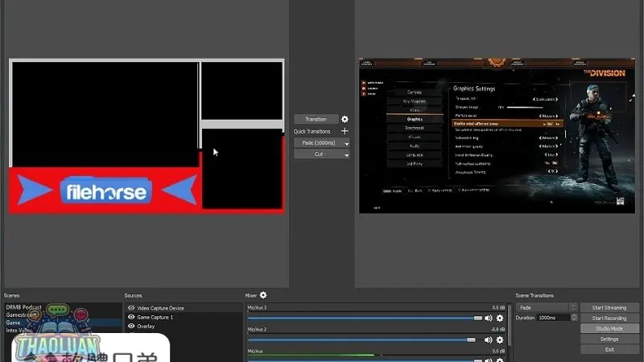Expand the Cut quick transition arrow
Image resolution: width=644 pixels, height=362 pixels.
[346, 154]
